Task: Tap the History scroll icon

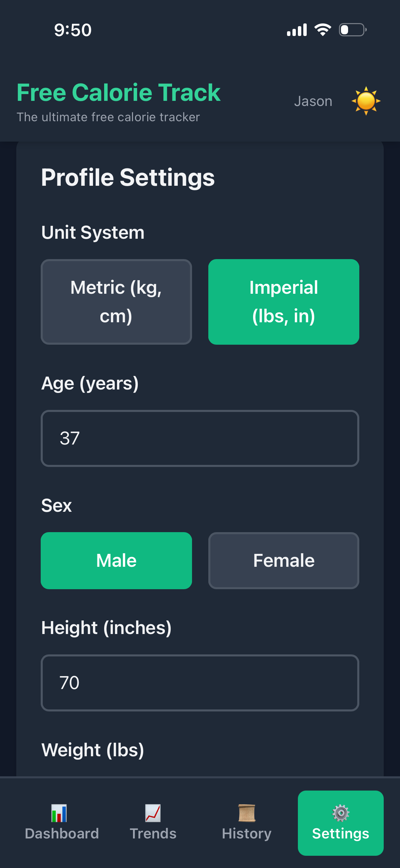Action: (x=246, y=814)
